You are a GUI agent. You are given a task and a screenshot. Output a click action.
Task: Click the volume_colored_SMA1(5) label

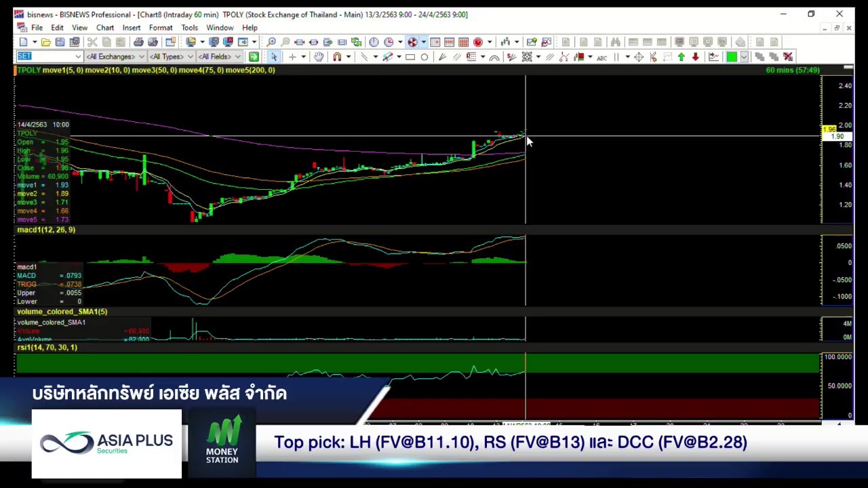click(x=62, y=311)
